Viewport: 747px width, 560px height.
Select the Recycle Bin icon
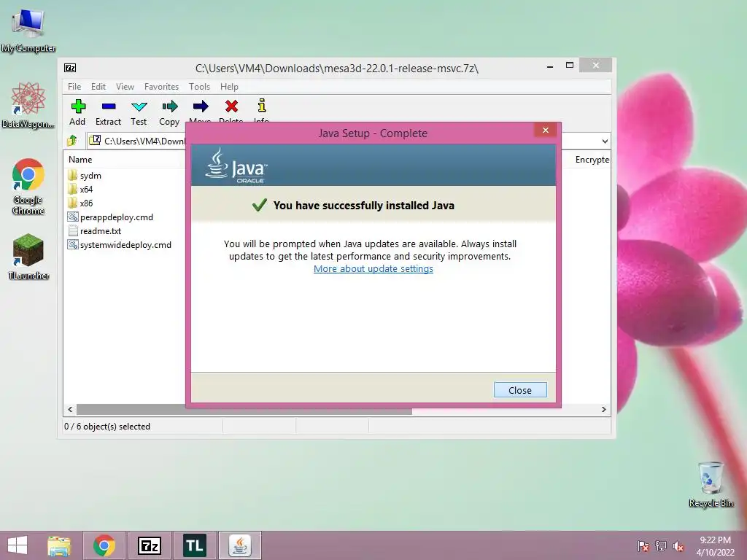coord(711,484)
